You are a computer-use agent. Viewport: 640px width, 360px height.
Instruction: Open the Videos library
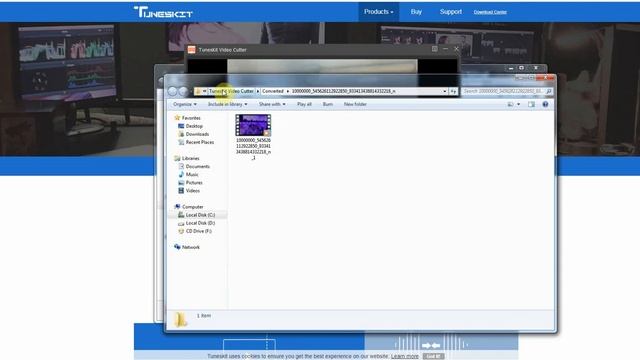193,191
